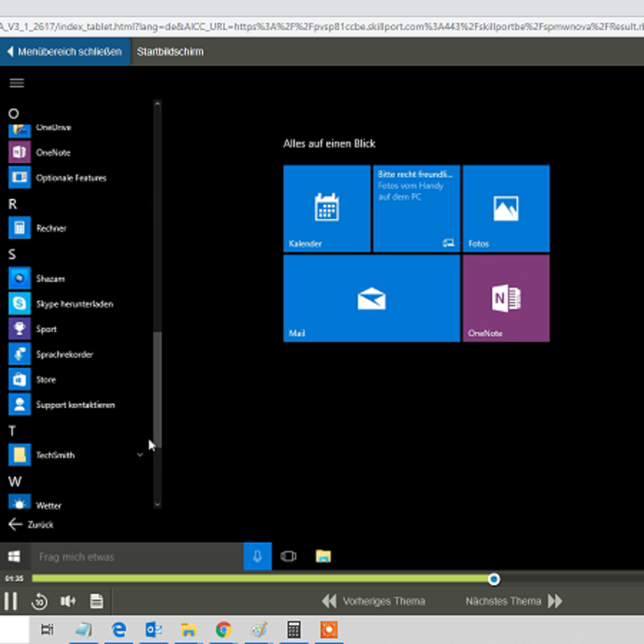Open Chrome from OS taskbar

click(224, 630)
